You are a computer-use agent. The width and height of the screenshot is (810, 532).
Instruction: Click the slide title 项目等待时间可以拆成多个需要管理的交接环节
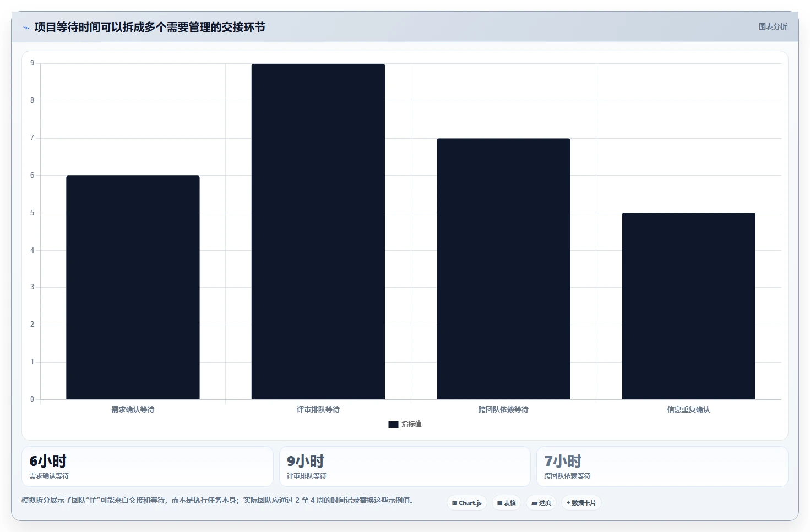150,27
